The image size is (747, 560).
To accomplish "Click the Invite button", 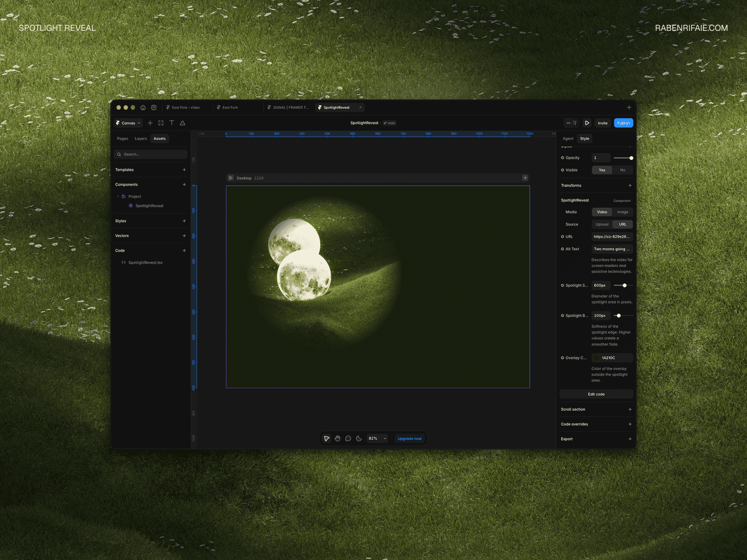I will [x=603, y=123].
